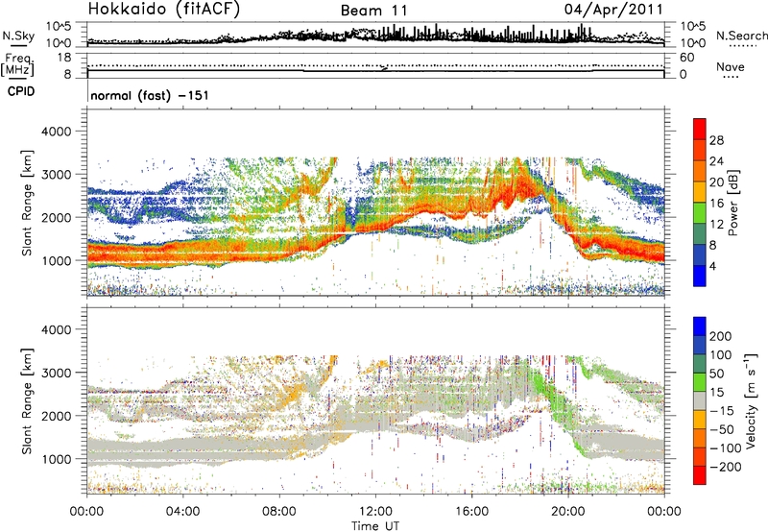Click the 'Power [dB]' colorbar label
768x532 pixels.
tap(732, 204)
